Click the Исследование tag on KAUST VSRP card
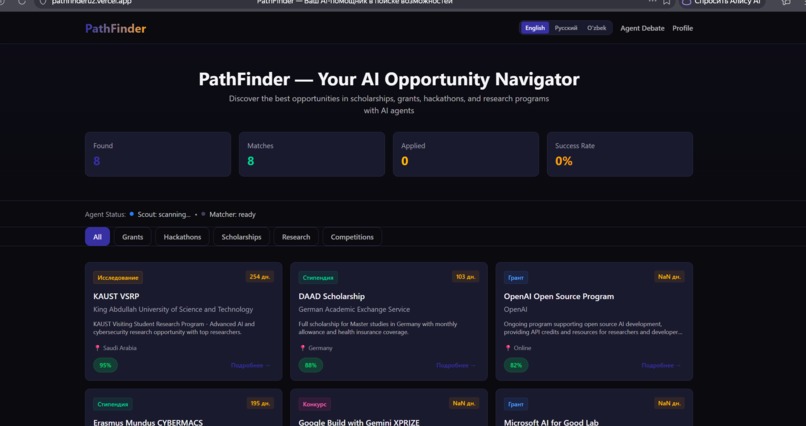806x426 pixels. coord(118,277)
